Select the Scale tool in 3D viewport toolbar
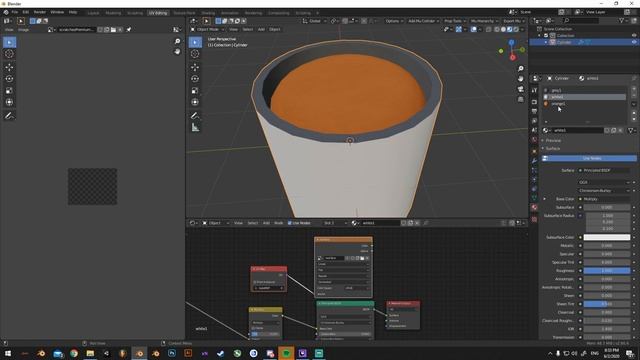The image size is (640, 360). click(195, 91)
